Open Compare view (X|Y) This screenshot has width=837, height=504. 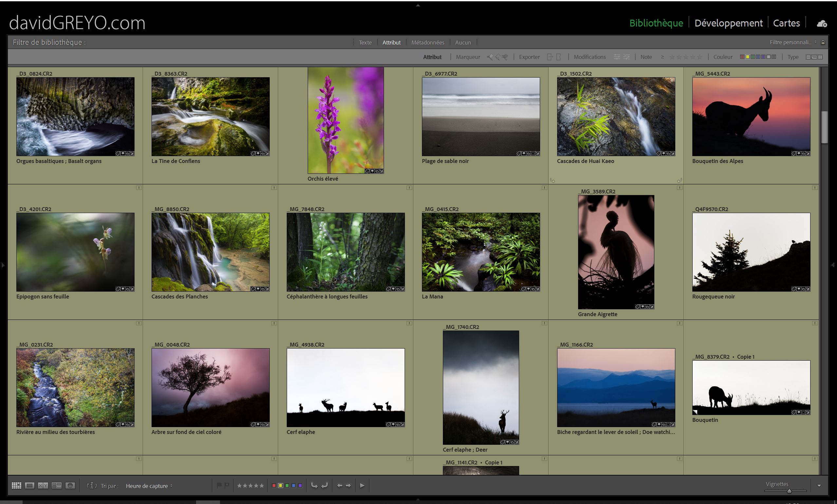(43, 485)
